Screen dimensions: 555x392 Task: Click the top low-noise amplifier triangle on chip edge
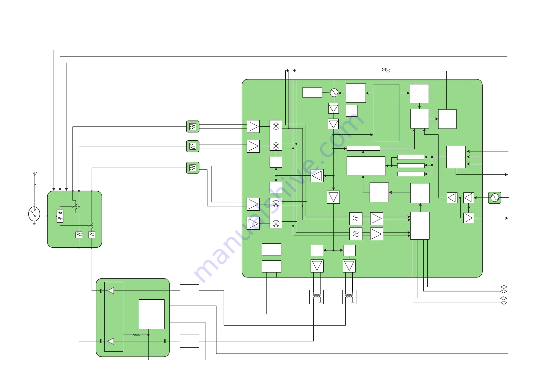pos(253,127)
